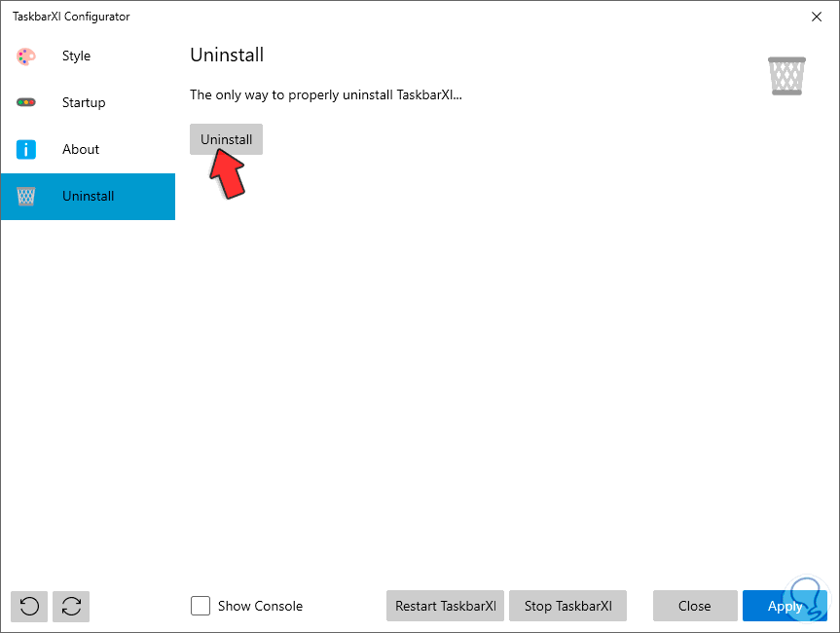Click the Close button at bottom
Viewport: 840px width, 633px height.
pos(695,606)
